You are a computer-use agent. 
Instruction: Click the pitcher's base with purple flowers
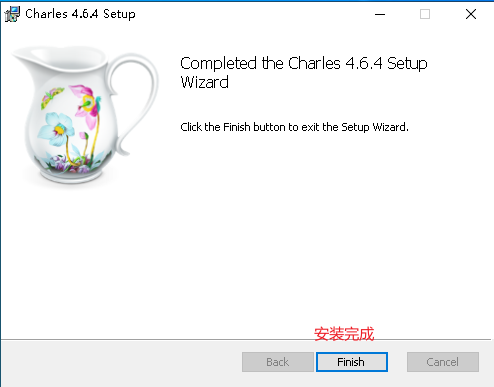point(72,170)
